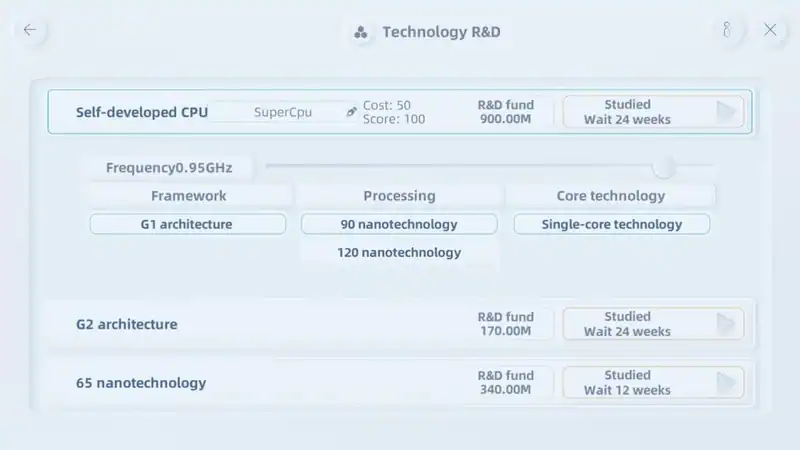Go back using the arrow icon
Viewport: 800px width, 450px height.
(x=30, y=30)
